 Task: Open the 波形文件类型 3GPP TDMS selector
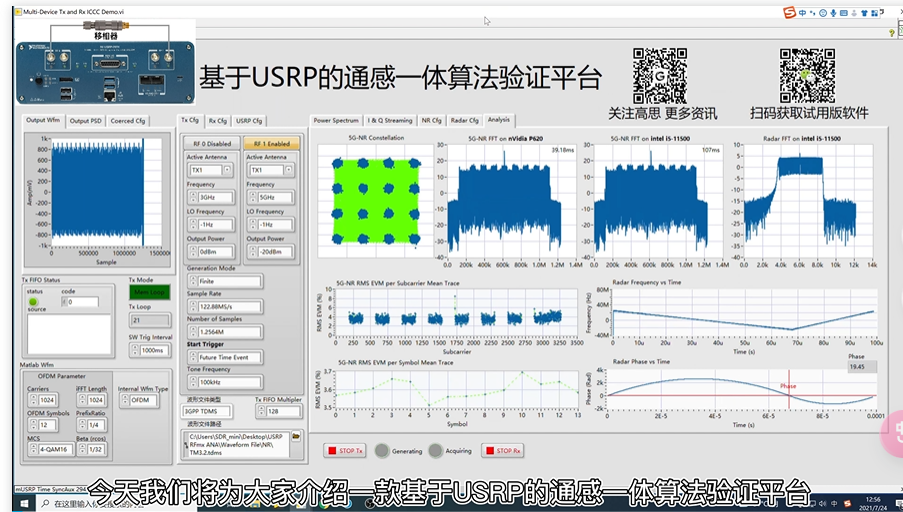click(x=207, y=411)
